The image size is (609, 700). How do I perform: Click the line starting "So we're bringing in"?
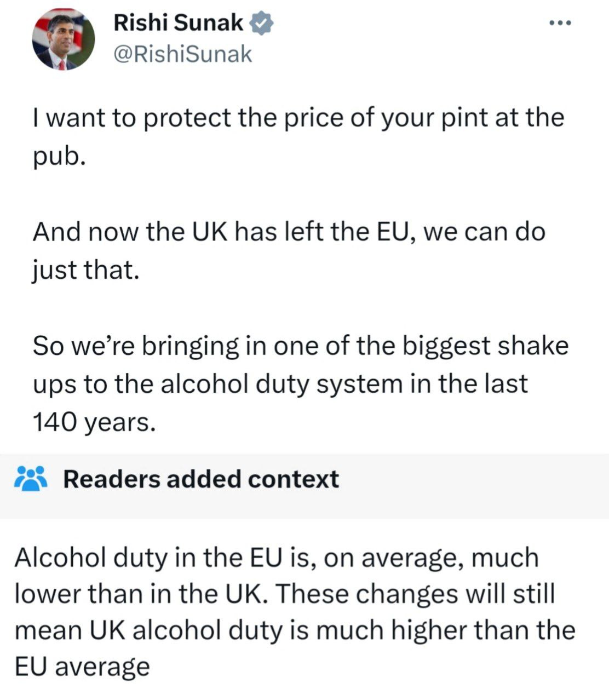click(301, 346)
